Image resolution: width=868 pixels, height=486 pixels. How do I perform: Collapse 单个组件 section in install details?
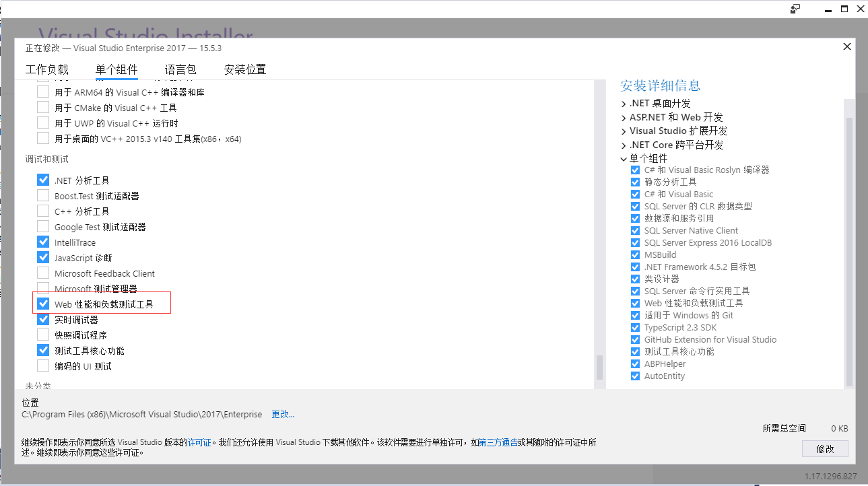624,159
